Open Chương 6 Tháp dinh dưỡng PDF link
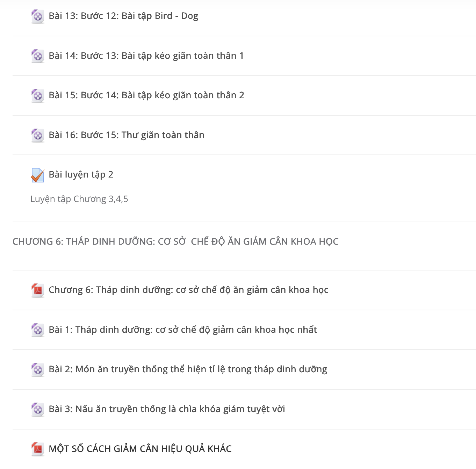 pyautogui.click(x=188, y=290)
